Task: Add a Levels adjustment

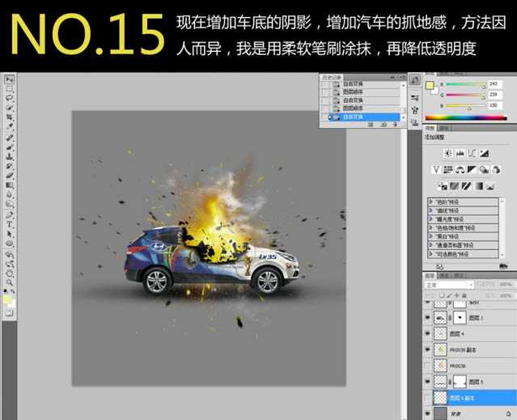Action: (460, 153)
